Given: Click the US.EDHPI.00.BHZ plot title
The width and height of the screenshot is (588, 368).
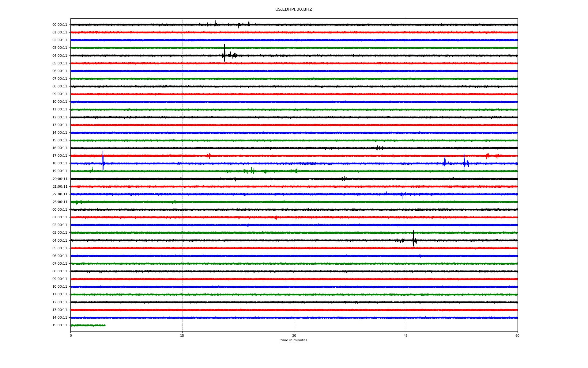Looking at the screenshot, I should pyautogui.click(x=293, y=10).
